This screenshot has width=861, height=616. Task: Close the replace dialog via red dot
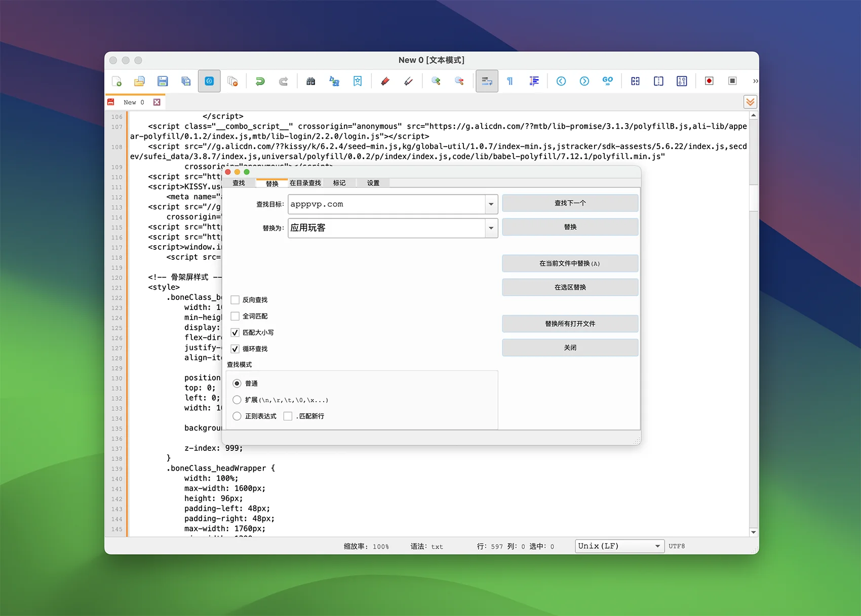(228, 172)
